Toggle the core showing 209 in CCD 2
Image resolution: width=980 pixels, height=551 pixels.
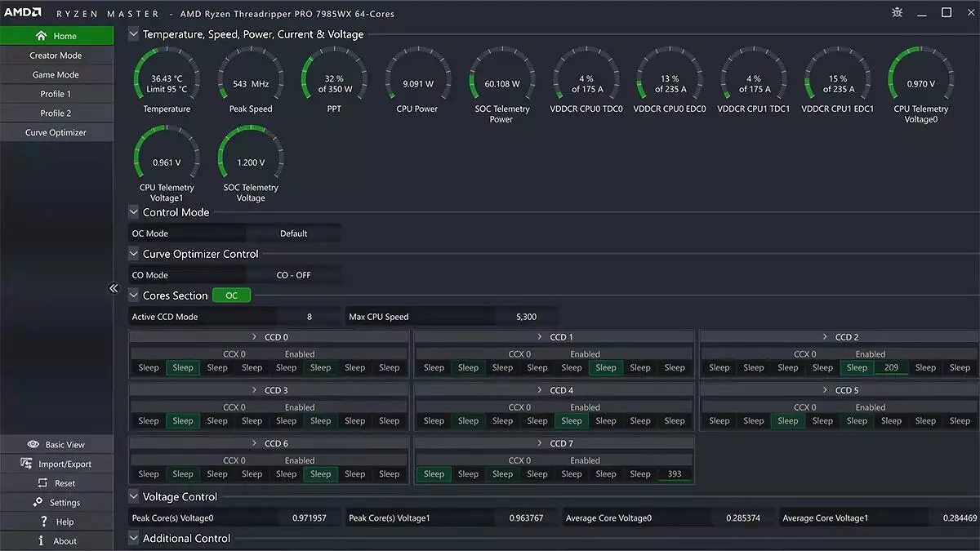pos(891,368)
